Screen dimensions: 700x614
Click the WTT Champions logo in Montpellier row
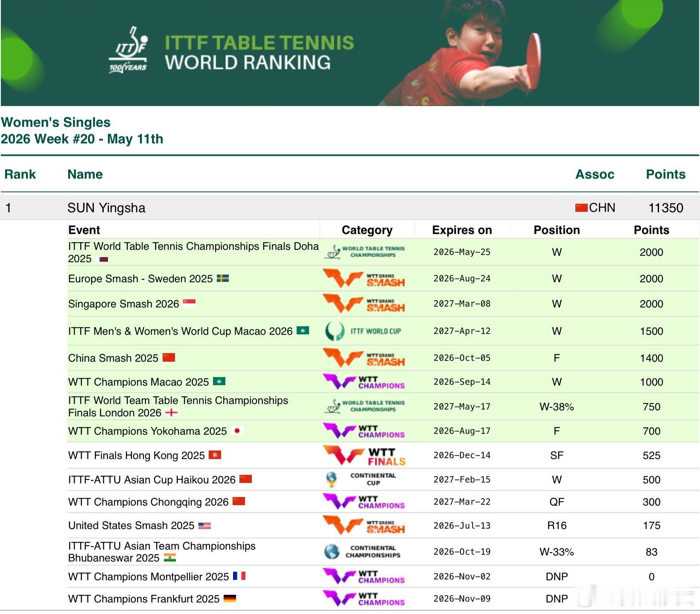(x=364, y=576)
